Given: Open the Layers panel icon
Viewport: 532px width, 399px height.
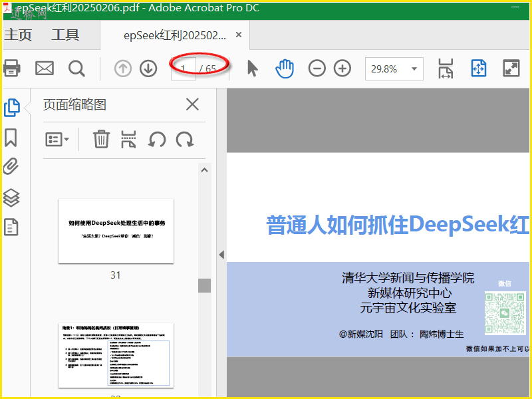Looking at the screenshot, I should click(x=11, y=198).
